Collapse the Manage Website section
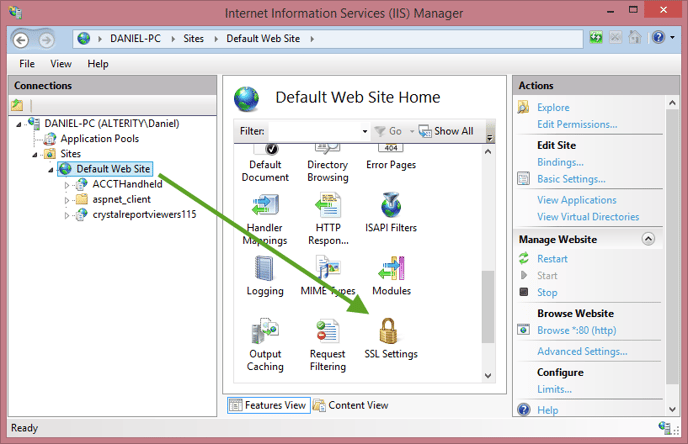 648,239
